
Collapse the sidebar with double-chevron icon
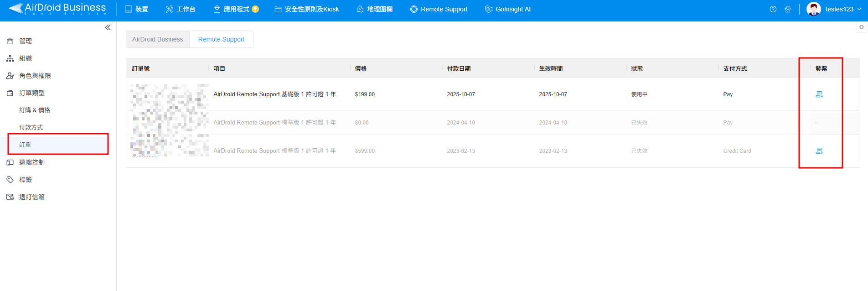(108, 27)
